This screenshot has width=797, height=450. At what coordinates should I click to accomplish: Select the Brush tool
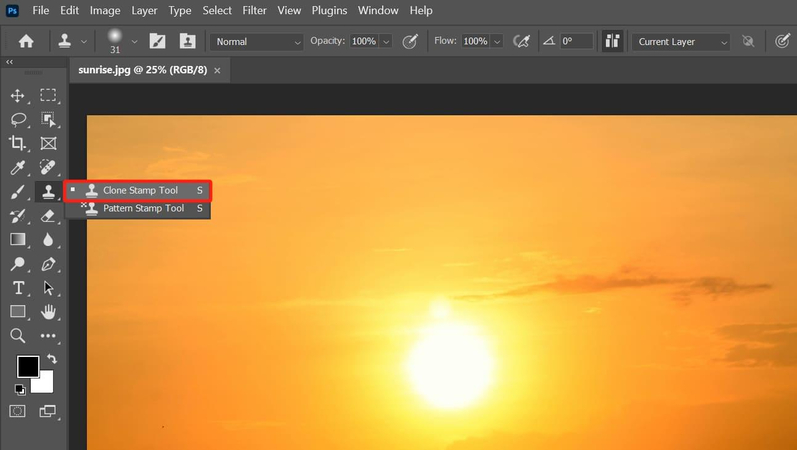(x=18, y=192)
